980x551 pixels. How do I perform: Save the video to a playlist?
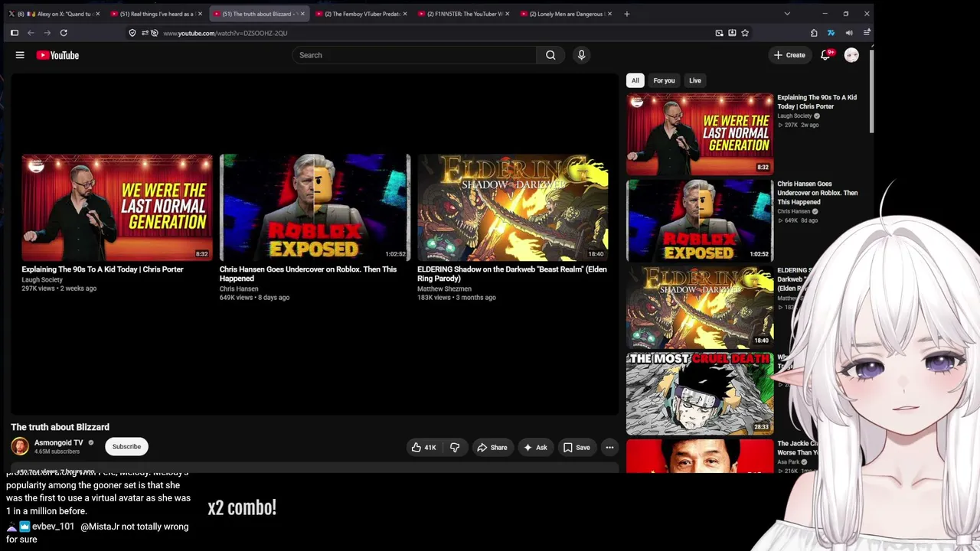point(577,448)
